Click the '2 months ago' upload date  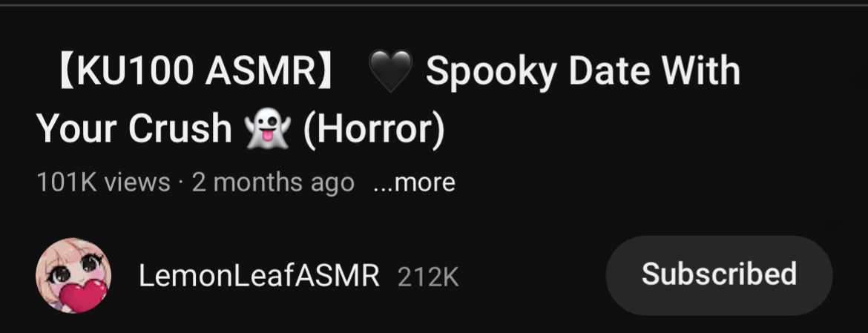click(x=273, y=182)
